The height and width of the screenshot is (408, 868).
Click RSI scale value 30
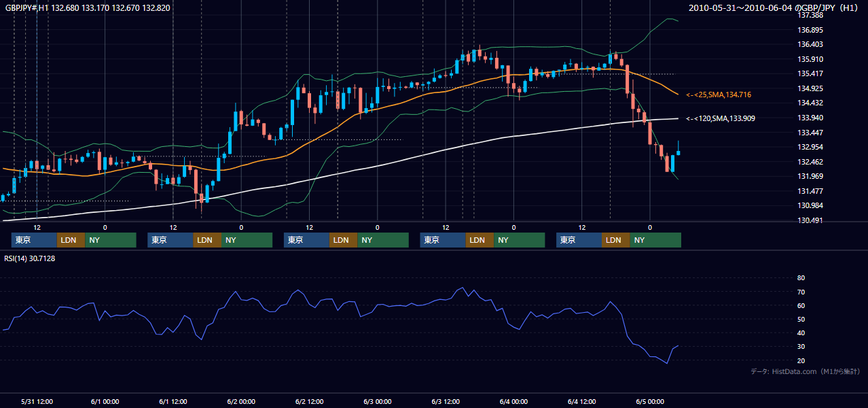point(801,347)
